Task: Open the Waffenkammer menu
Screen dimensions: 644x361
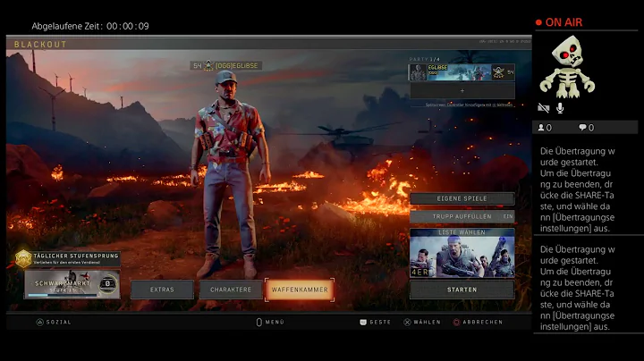Action: 300,290
